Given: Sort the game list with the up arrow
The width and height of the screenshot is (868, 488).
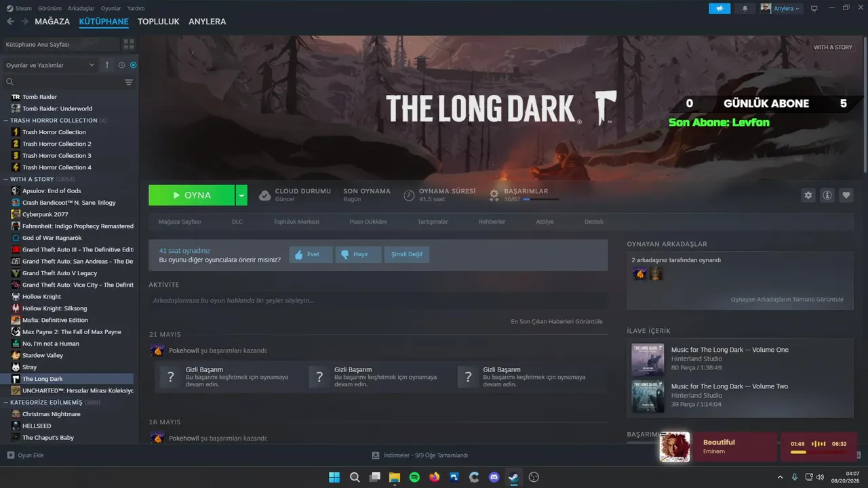Looking at the screenshot, I should pyautogui.click(x=106, y=65).
